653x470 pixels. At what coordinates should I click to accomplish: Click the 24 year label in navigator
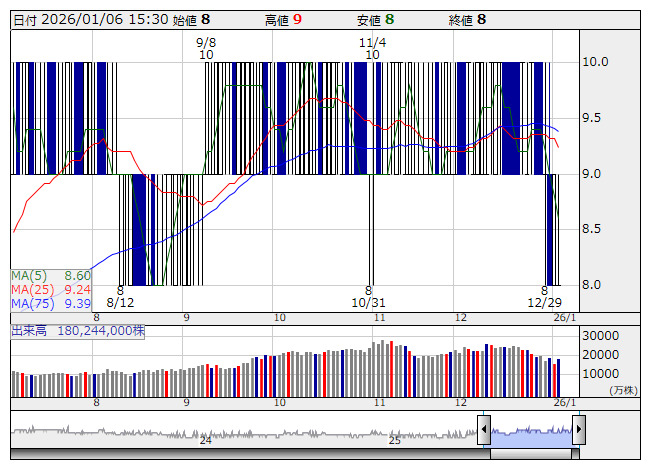point(205,440)
